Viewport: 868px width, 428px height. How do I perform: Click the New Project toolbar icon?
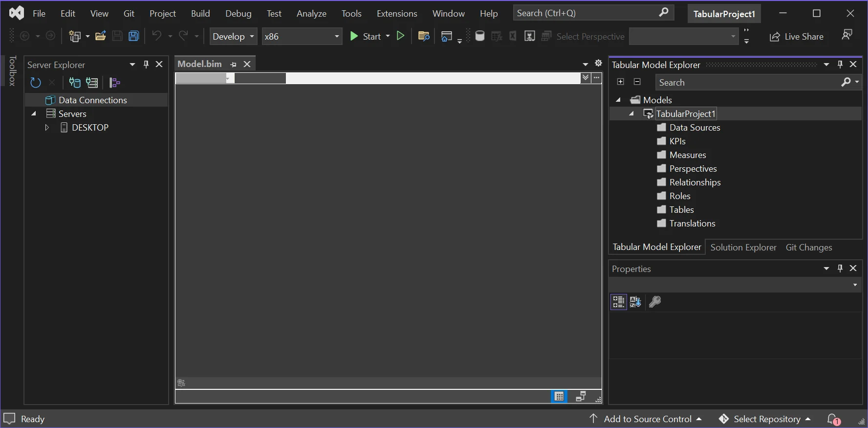point(75,36)
